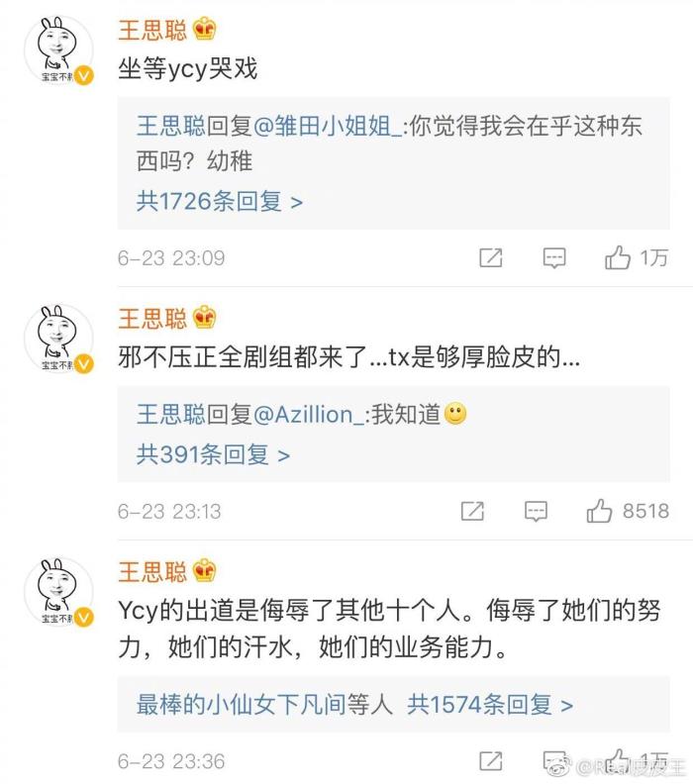The width and height of the screenshot is (693, 784).
Task: Expand the 共1726条回复 replies
Action: (x=219, y=202)
